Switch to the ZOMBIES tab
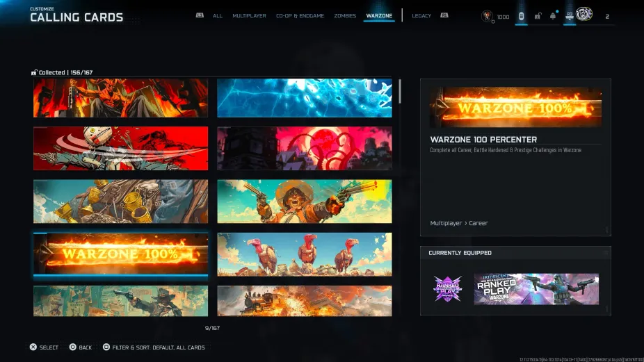The width and height of the screenshot is (644, 362). coord(345,16)
